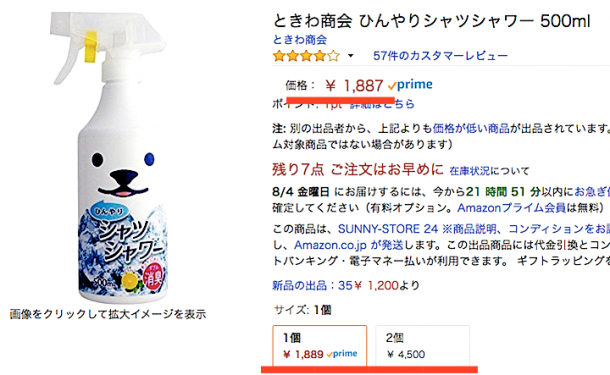This screenshot has width=610, height=375.
Task: Open the 在庫状況 stock status link
Action: pos(470,171)
